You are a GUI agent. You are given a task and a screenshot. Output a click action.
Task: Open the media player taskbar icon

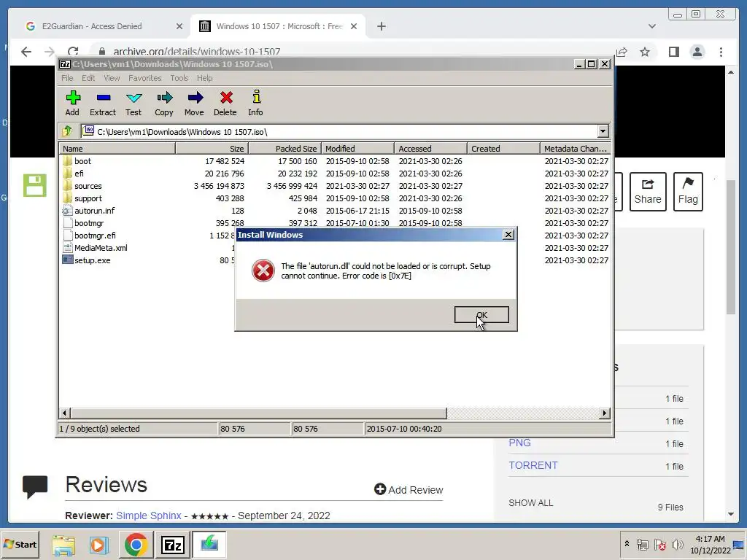pos(99,545)
